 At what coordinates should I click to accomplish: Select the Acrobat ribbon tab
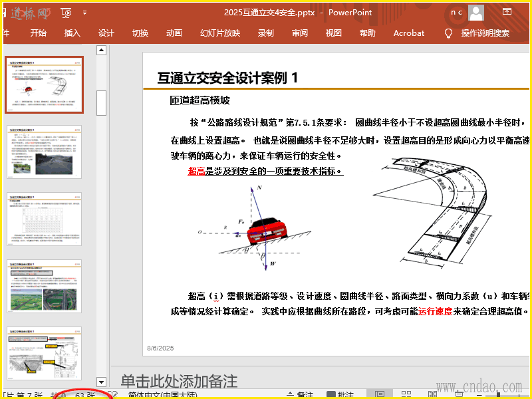pos(408,33)
